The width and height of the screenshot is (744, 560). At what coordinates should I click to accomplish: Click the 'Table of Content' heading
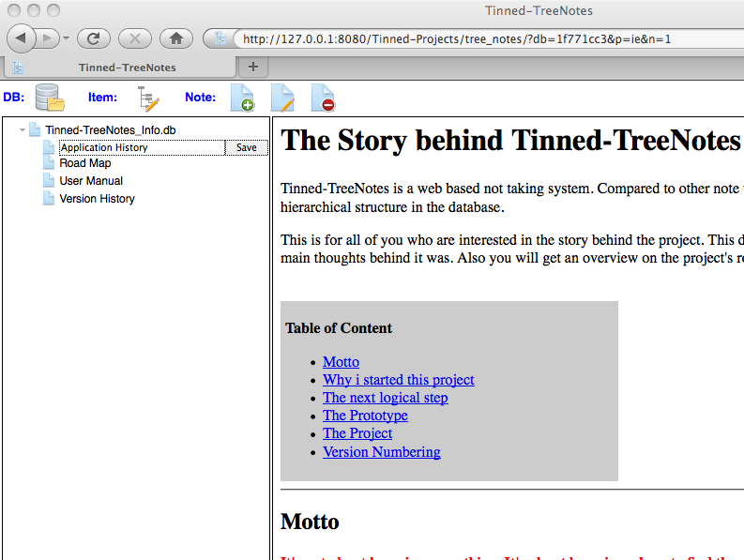tap(339, 328)
